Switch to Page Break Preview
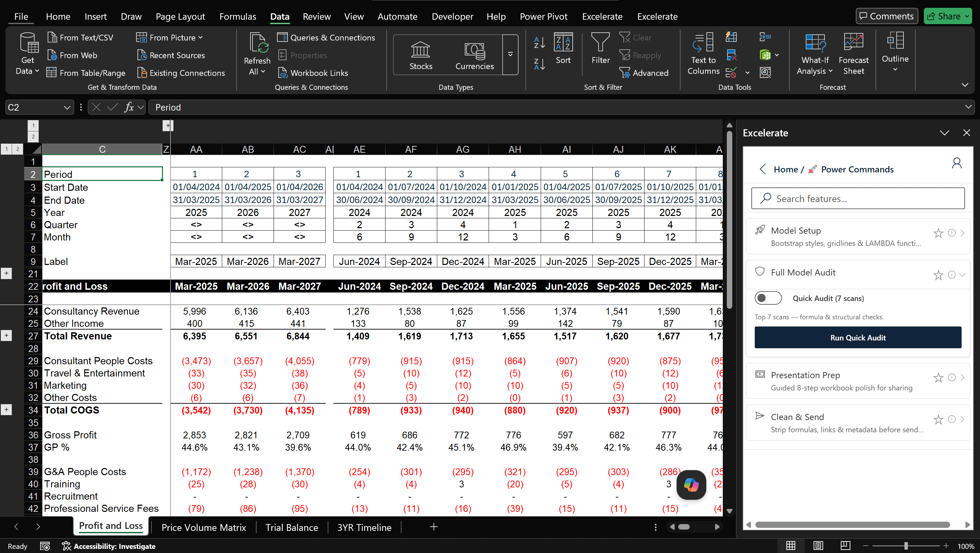 click(x=845, y=546)
